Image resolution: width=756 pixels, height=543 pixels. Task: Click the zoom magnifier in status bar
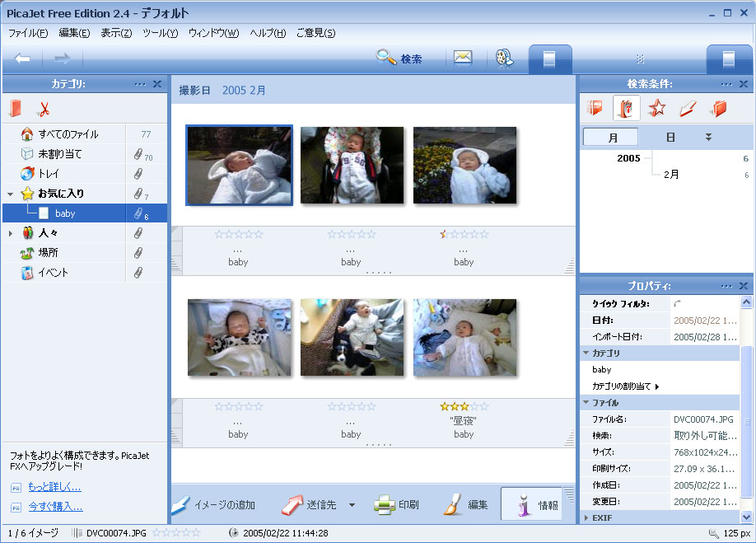click(x=713, y=533)
